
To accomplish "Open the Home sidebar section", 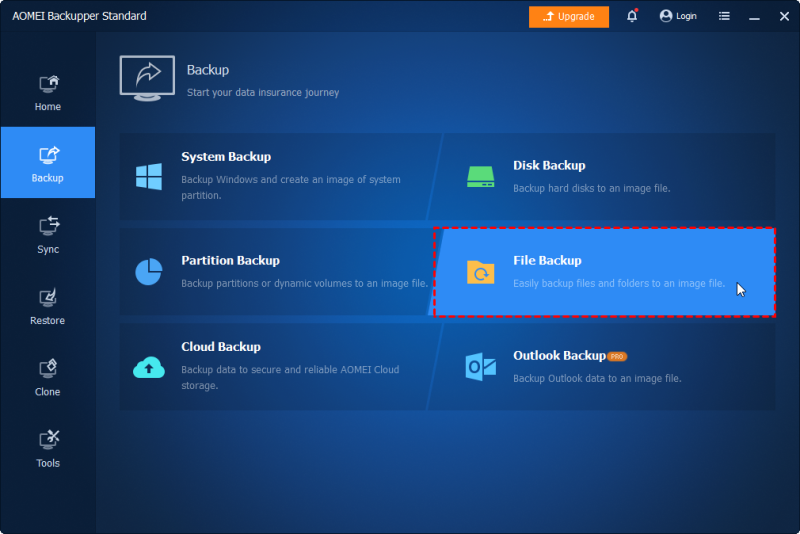I will coord(47,92).
